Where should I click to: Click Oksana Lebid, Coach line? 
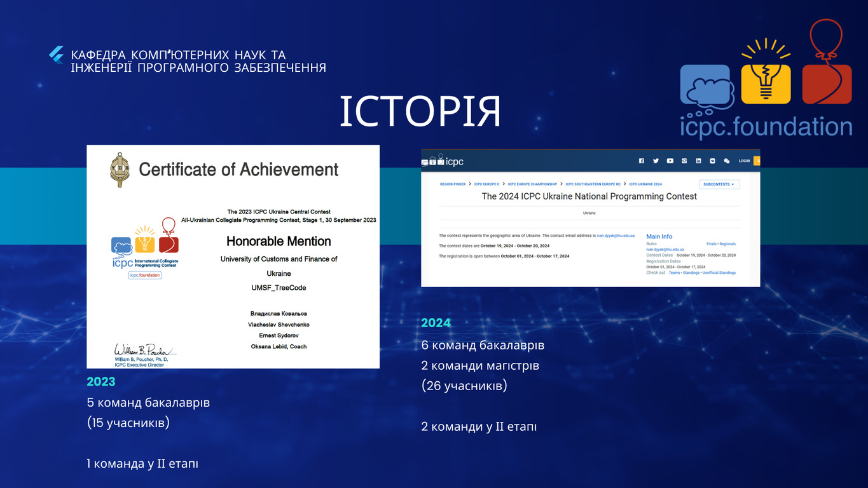tap(279, 346)
